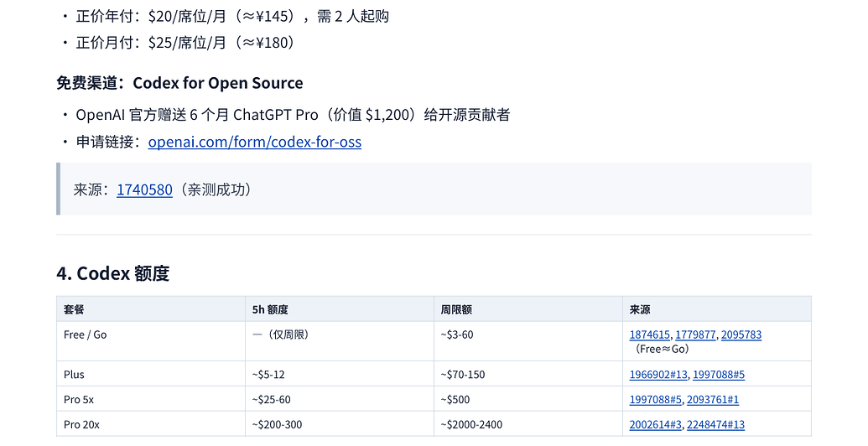Open source link 1779877

click(x=695, y=334)
